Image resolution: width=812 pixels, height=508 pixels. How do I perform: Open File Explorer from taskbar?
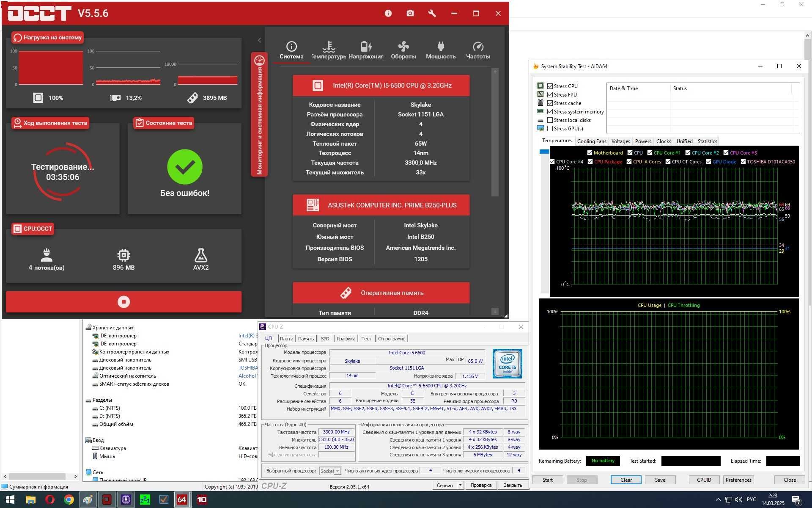click(30, 500)
